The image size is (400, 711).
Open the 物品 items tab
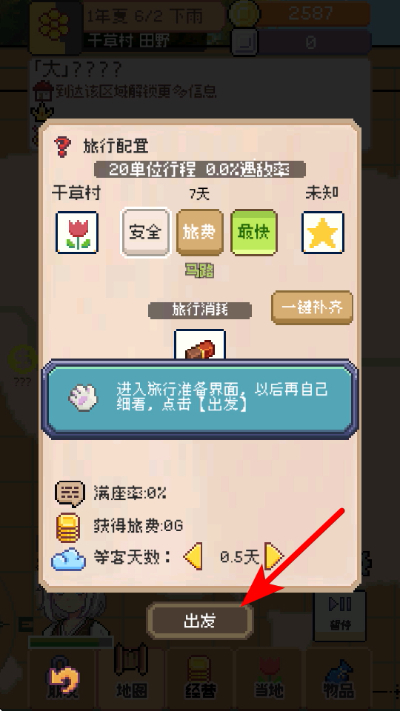(338, 678)
